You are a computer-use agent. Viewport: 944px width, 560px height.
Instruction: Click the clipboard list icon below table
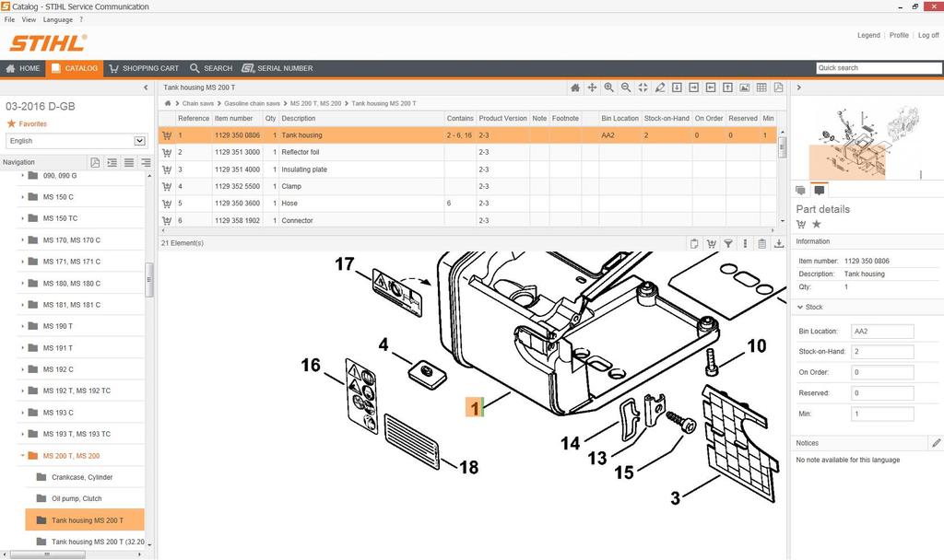[x=761, y=243]
